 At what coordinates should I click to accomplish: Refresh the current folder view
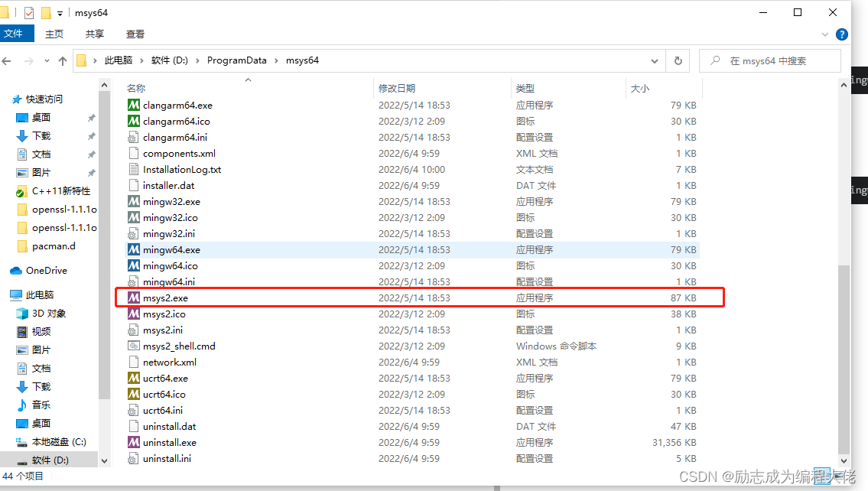click(680, 60)
